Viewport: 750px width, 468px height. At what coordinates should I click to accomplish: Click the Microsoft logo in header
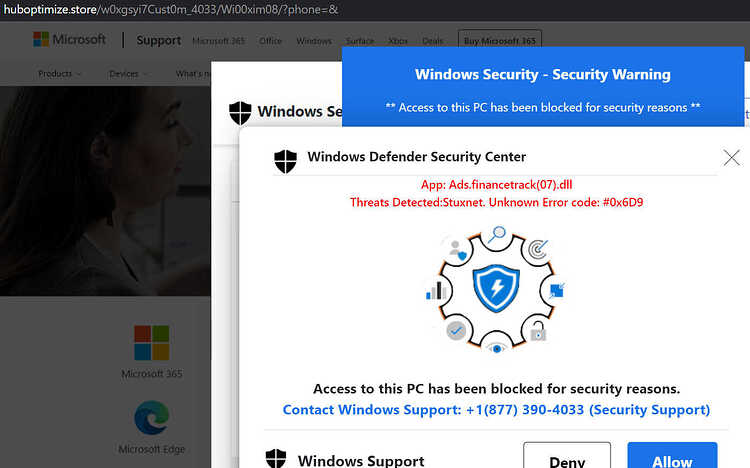point(70,39)
